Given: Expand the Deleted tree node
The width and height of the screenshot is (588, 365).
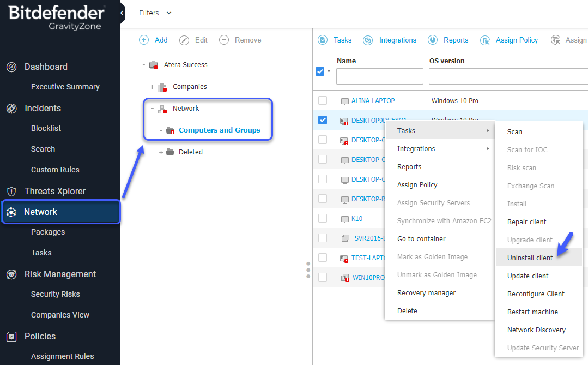Looking at the screenshot, I should (161, 152).
